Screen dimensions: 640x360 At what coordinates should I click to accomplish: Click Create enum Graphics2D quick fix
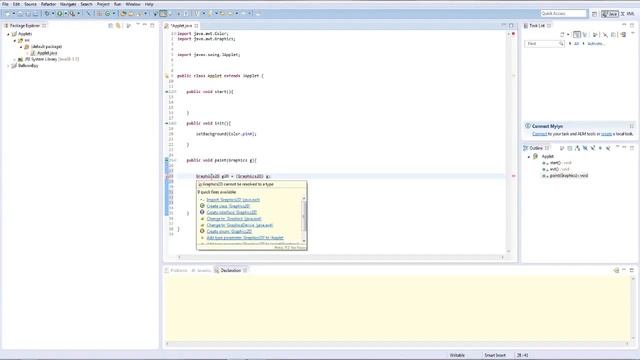[229, 231]
